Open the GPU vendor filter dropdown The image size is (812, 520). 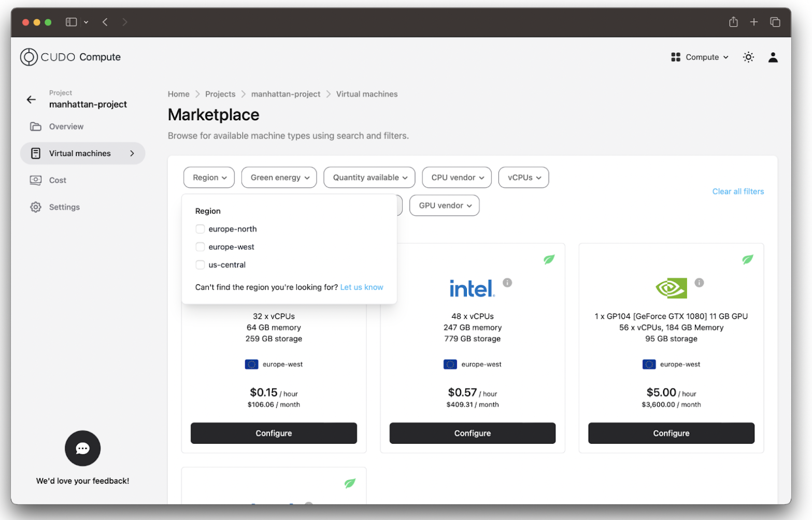click(x=445, y=205)
